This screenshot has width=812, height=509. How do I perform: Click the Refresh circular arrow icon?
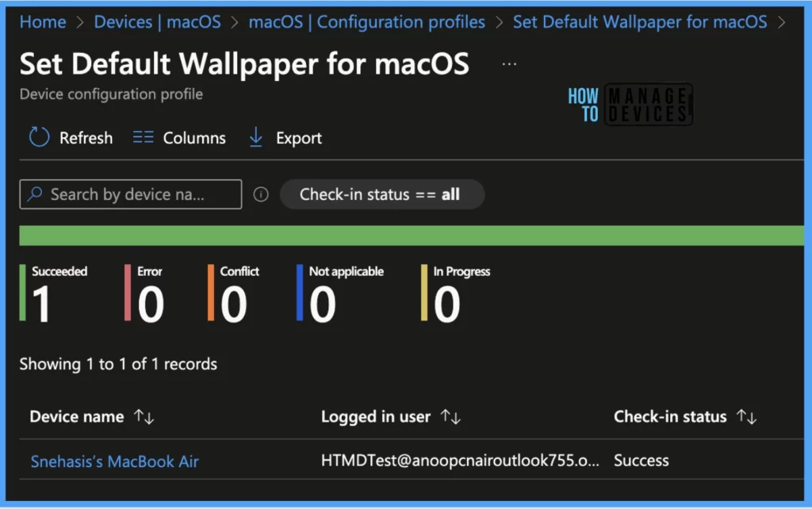[x=39, y=137]
